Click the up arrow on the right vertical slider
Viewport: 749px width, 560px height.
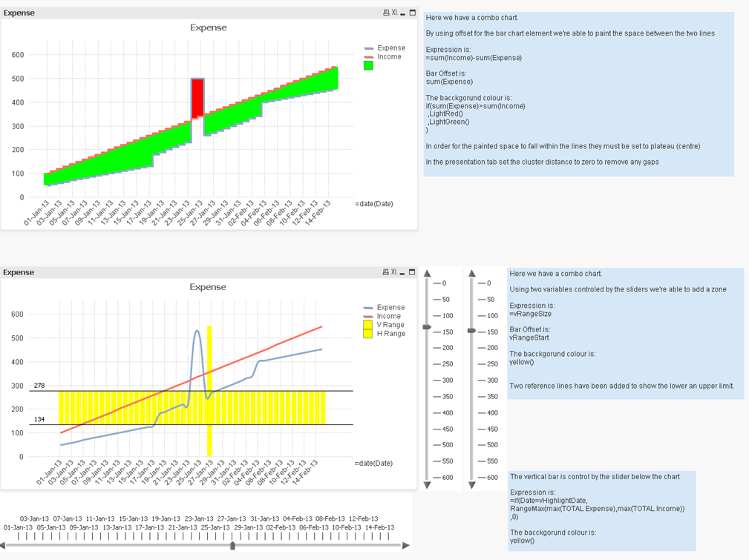472,274
